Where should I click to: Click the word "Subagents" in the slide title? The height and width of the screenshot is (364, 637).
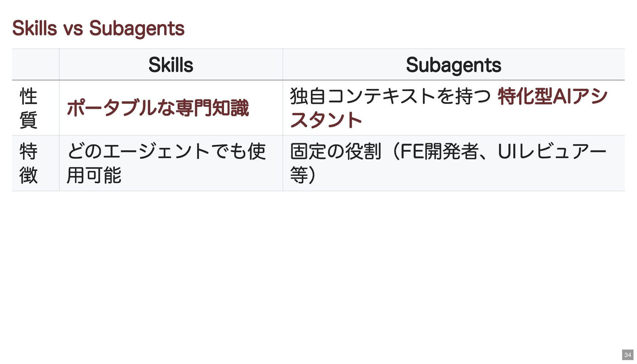tap(137, 28)
